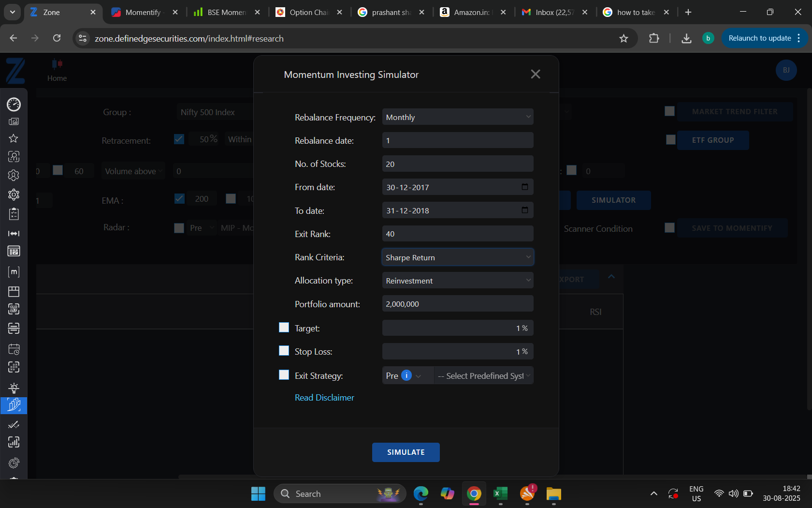
Task: Open the clipboard checklist sidebar icon
Action: [x=14, y=213]
